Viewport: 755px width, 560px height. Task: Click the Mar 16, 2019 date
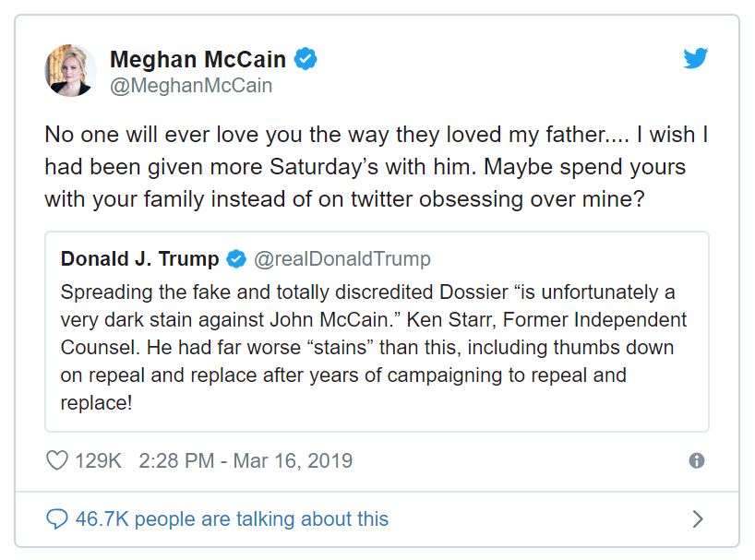pyautogui.click(x=295, y=460)
